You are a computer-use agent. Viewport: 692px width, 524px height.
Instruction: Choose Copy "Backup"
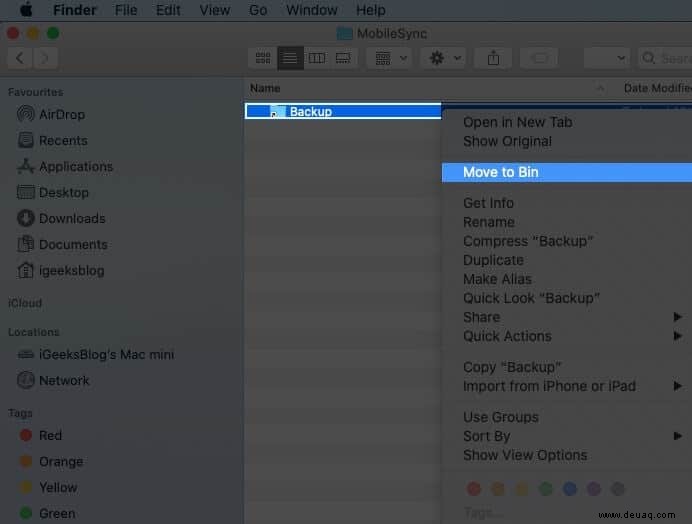[x=512, y=367]
